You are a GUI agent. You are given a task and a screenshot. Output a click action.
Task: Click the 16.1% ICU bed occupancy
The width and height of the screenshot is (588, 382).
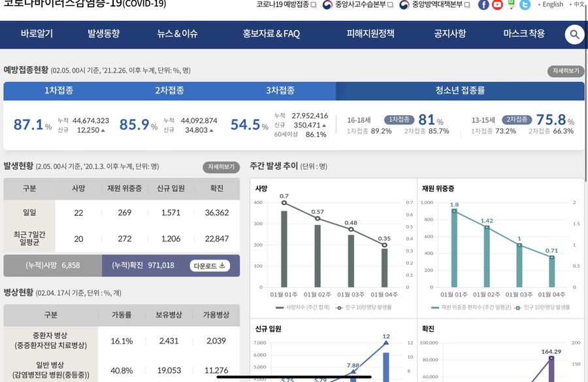(x=122, y=341)
